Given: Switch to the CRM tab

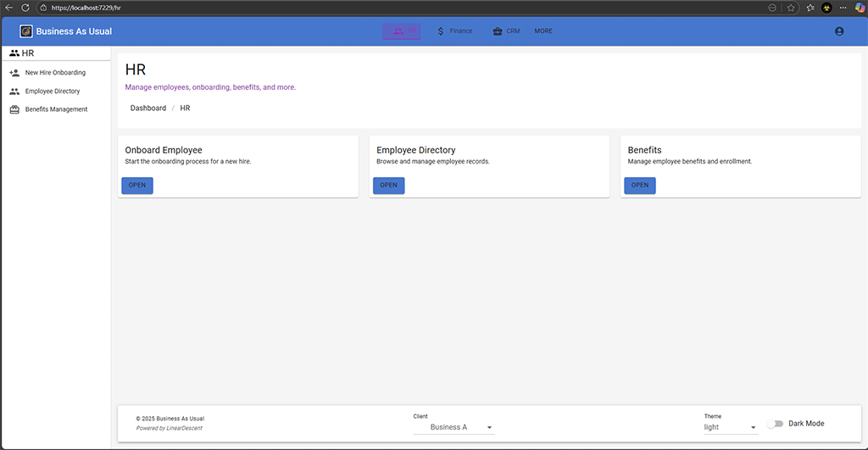Looking at the screenshot, I should point(506,31).
